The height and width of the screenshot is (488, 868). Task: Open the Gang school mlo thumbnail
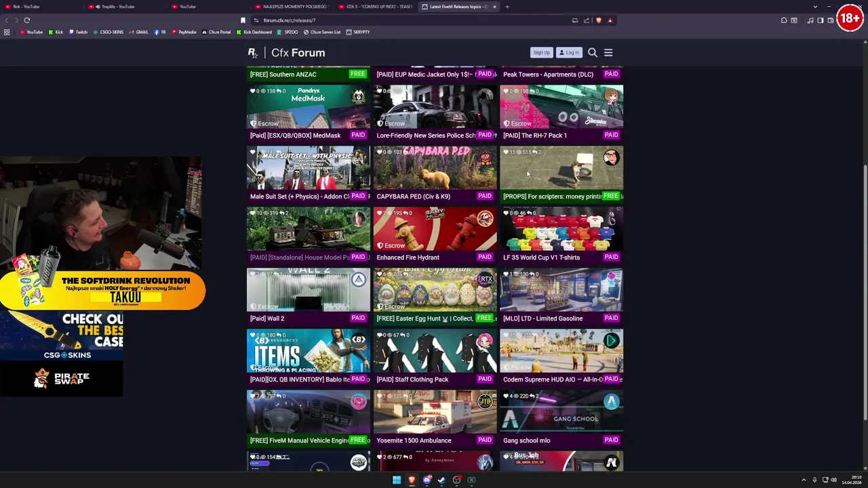(x=561, y=411)
